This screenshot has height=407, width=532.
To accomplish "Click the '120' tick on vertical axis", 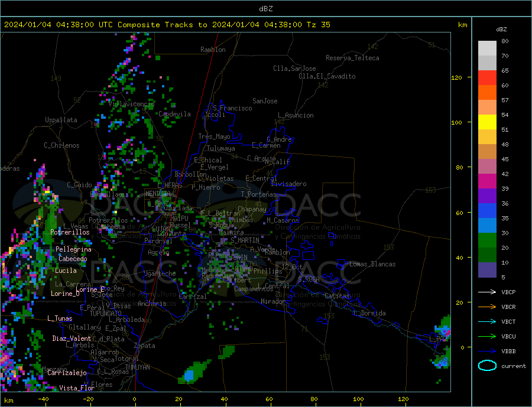I will pyautogui.click(x=457, y=77).
